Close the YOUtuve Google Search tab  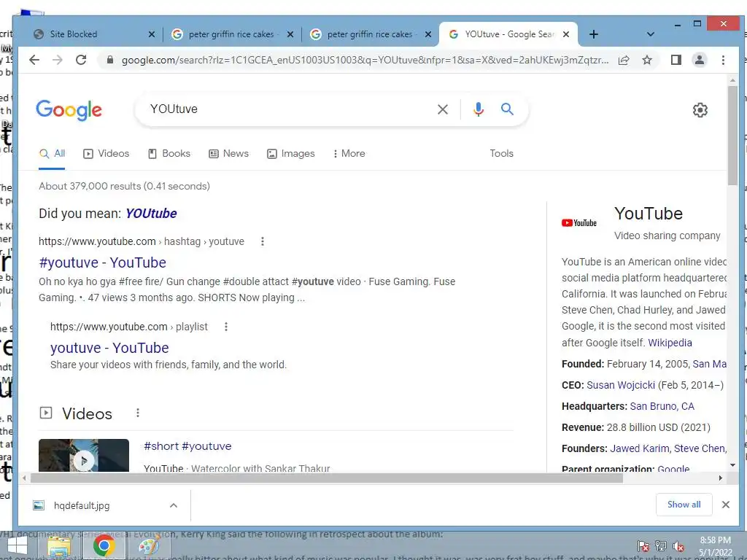(x=566, y=34)
